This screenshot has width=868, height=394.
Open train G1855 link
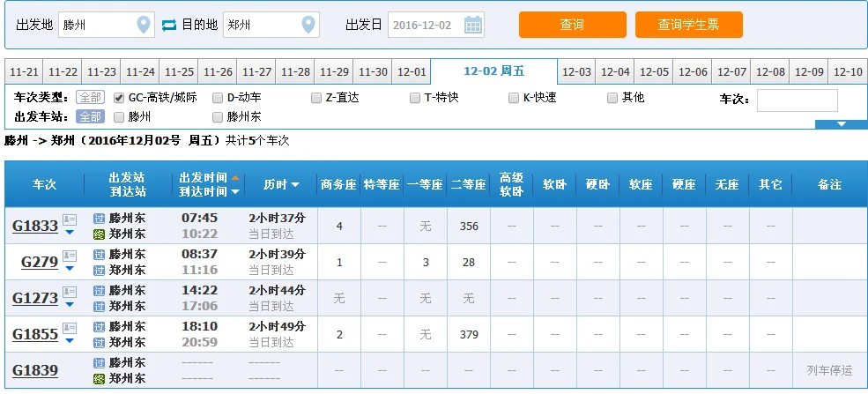[x=35, y=334]
